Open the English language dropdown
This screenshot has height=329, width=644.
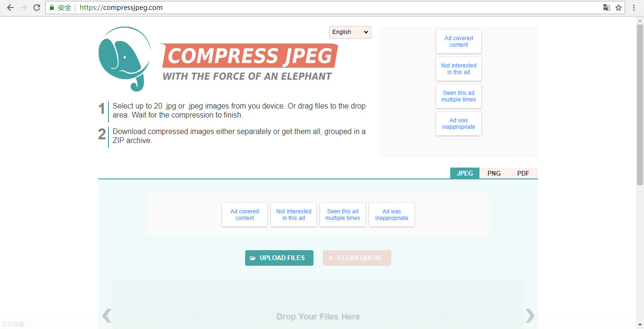[x=350, y=32]
